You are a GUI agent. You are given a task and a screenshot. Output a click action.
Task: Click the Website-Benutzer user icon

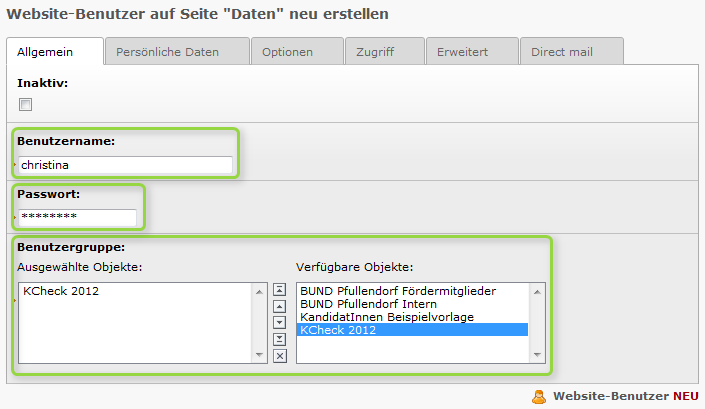coord(539,396)
